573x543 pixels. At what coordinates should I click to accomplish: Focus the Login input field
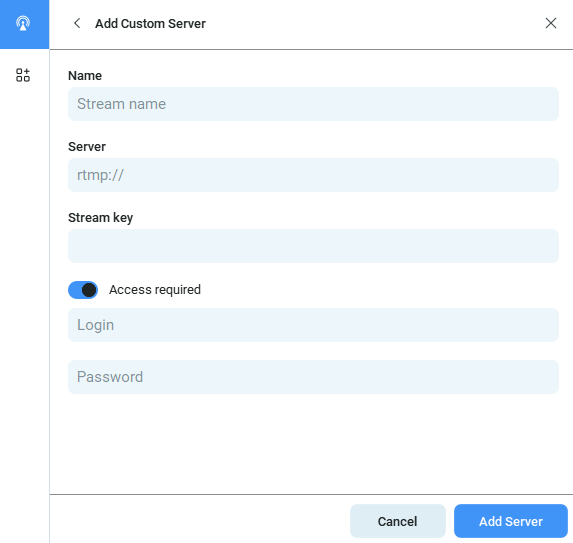pyautogui.click(x=313, y=325)
